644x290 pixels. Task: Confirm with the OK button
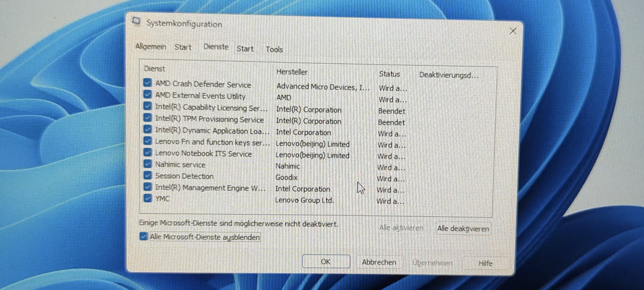[x=326, y=261]
